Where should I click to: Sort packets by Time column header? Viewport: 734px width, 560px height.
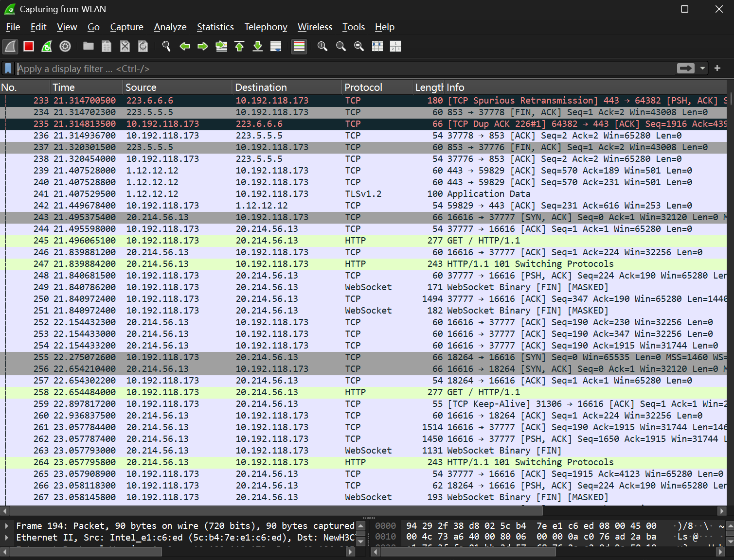click(x=87, y=87)
